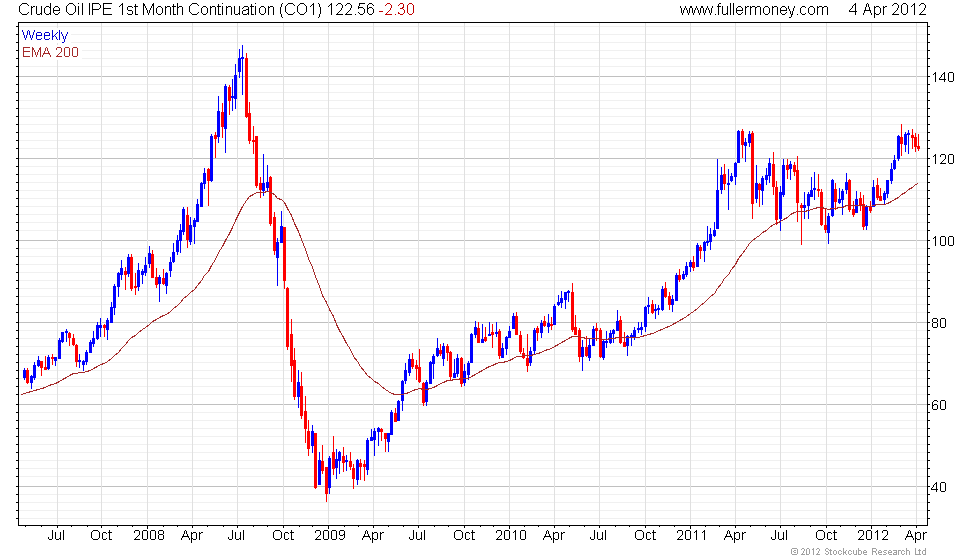Select the blue 'Weekly' legend label
Screen dimensions: 980x560
[44, 36]
